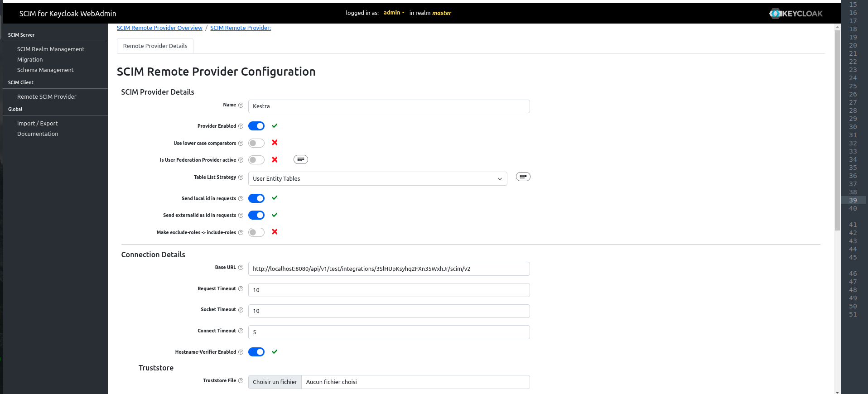Click into the Socket Timeout field
The width and height of the screenshot is (868, 394).
pyautogui.click(x=389, y=311)
